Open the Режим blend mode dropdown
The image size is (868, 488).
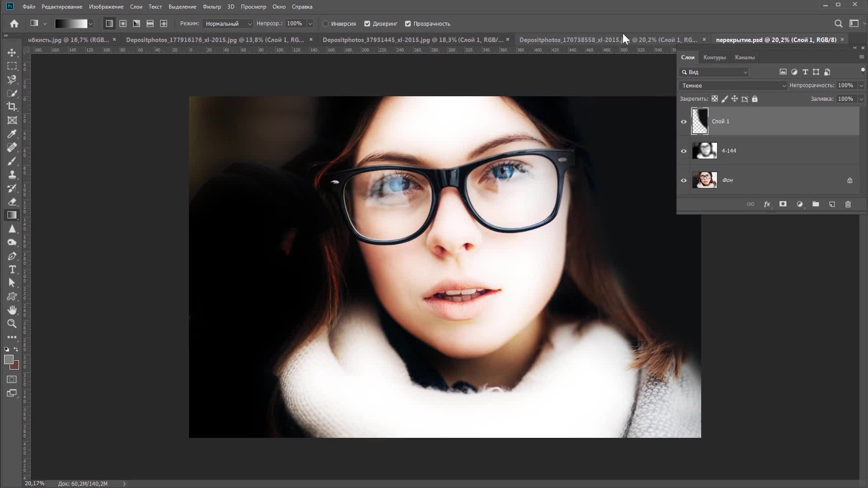click(x=227, y=23)
